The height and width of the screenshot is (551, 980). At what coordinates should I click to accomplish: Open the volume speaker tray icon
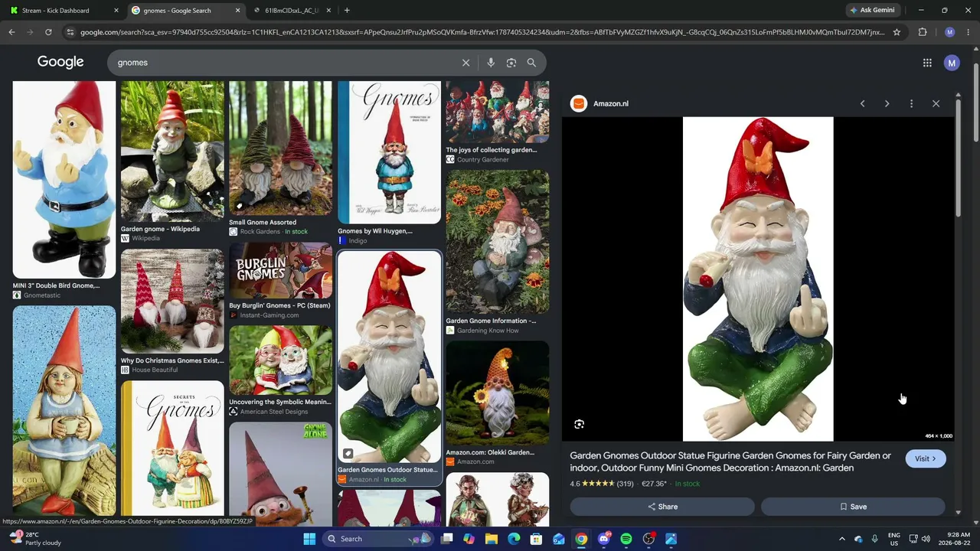[926, 539]
